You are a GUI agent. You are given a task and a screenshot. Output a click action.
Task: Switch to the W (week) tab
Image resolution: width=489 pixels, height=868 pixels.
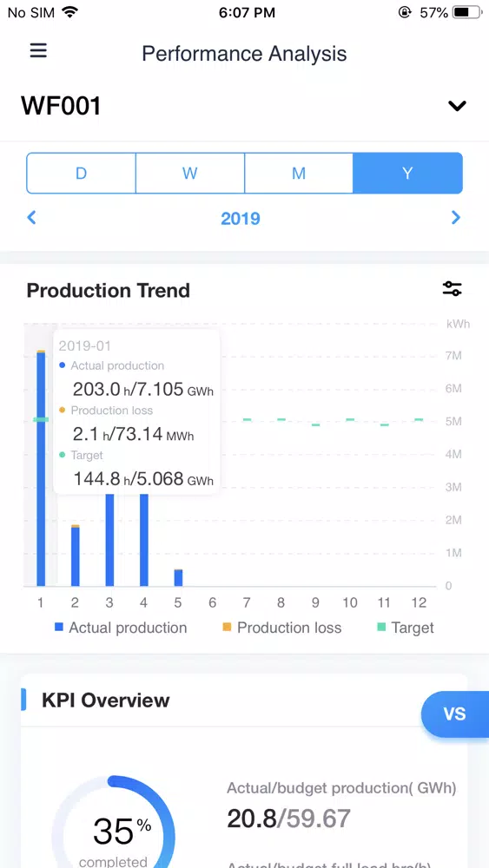pos(190,174)
